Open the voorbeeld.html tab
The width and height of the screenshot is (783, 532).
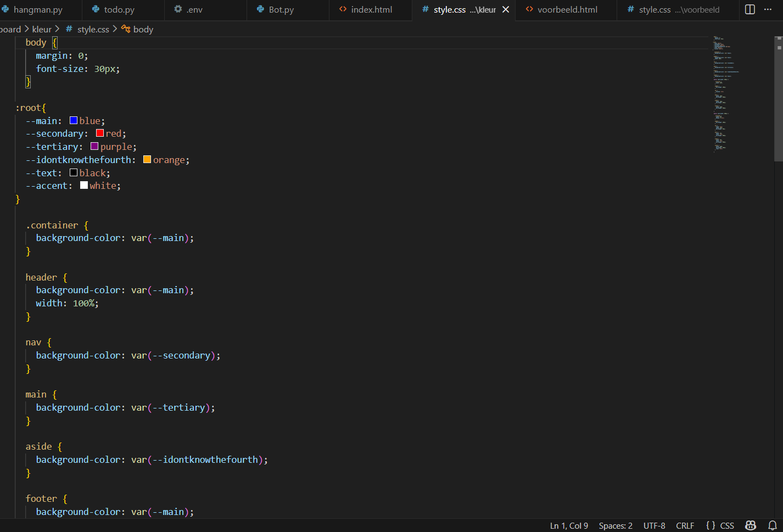coord(567,9)
